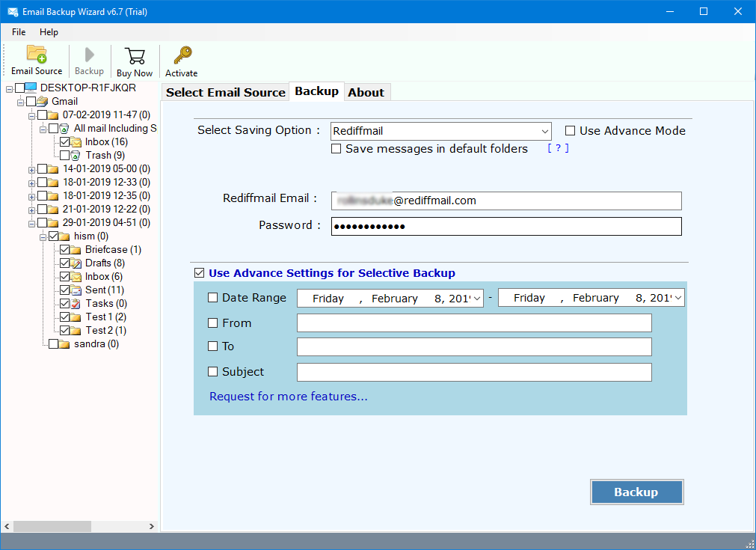Viewport: 756px width, 550px height.
Task: Switch to Select Email Source tab
Action: click(226, 92)
